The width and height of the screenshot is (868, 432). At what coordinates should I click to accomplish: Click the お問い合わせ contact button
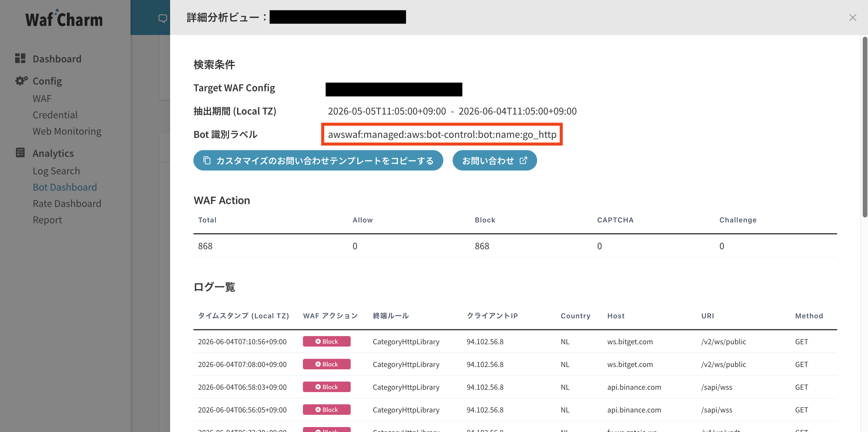click(494, 161)
